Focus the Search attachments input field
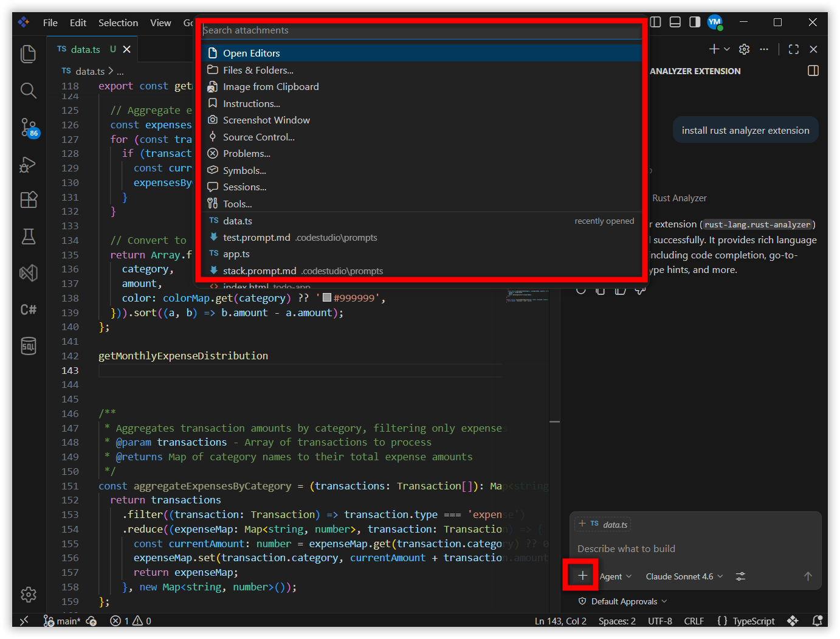Viewport: 840px width, 639px height. point(421,30)
